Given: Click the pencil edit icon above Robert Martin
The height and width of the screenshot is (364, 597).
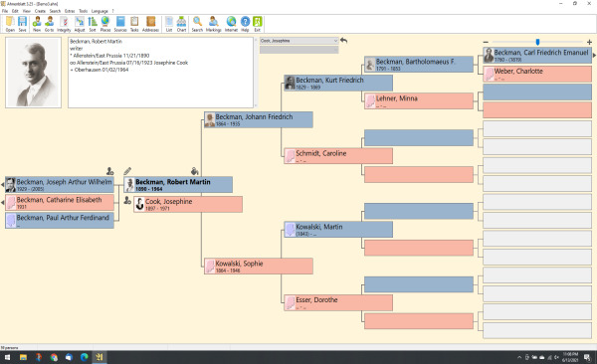Looking at the screenshot, I should 127,171.
